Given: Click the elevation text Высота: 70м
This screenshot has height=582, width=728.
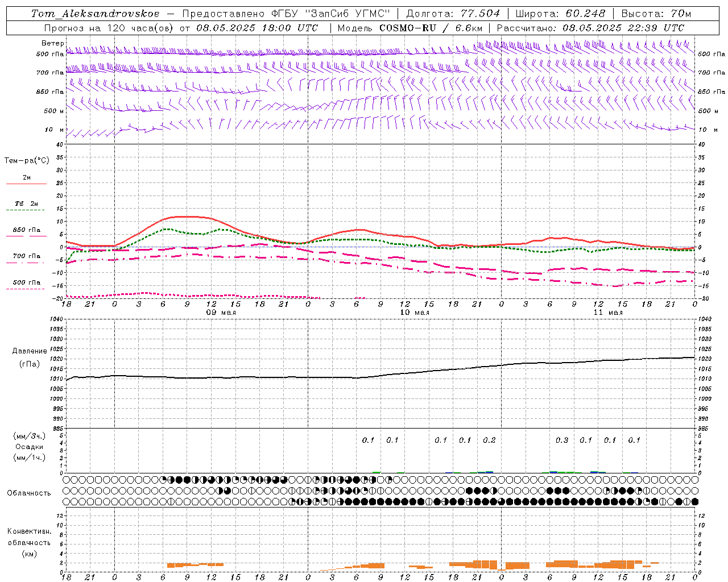Looking at the screenshot, I should click(656, 14).
